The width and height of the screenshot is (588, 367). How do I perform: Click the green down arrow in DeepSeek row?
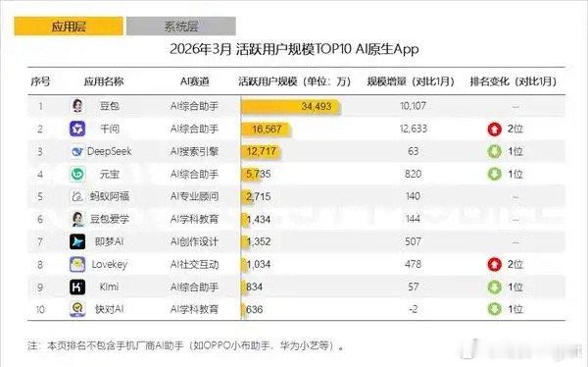(x=495, y=151)
